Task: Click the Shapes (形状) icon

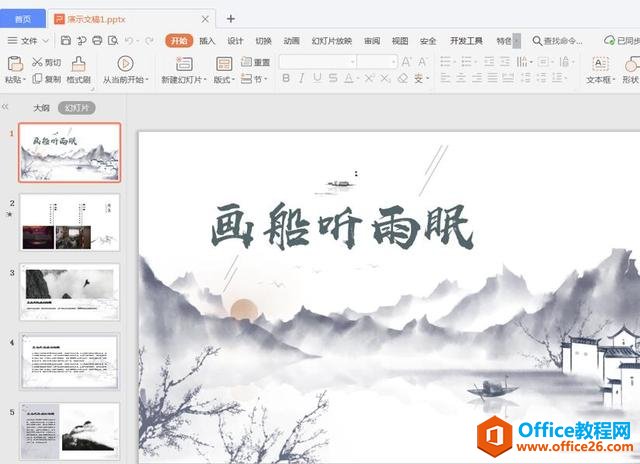Action: pyautogui.click(x=632, y=64)
